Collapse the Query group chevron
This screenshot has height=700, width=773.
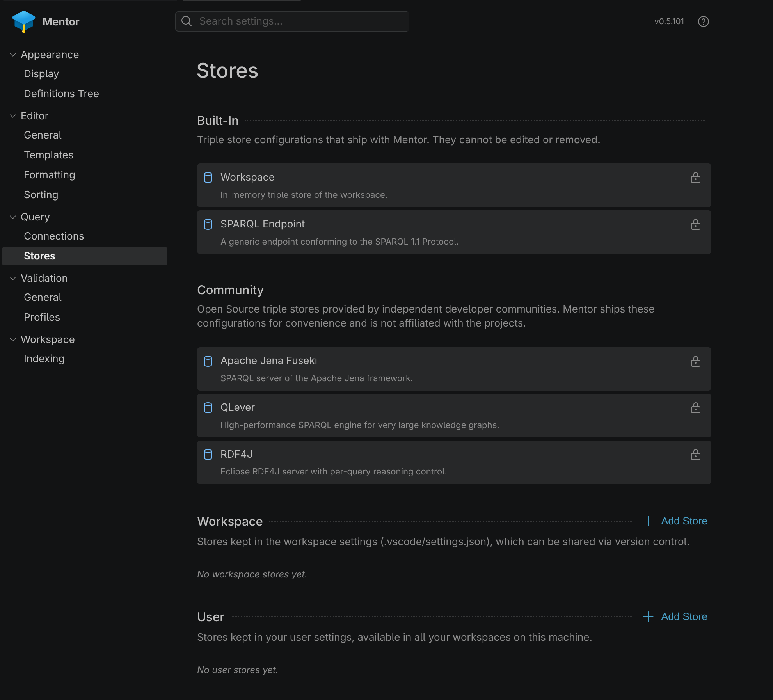click(x=13, y=217)
